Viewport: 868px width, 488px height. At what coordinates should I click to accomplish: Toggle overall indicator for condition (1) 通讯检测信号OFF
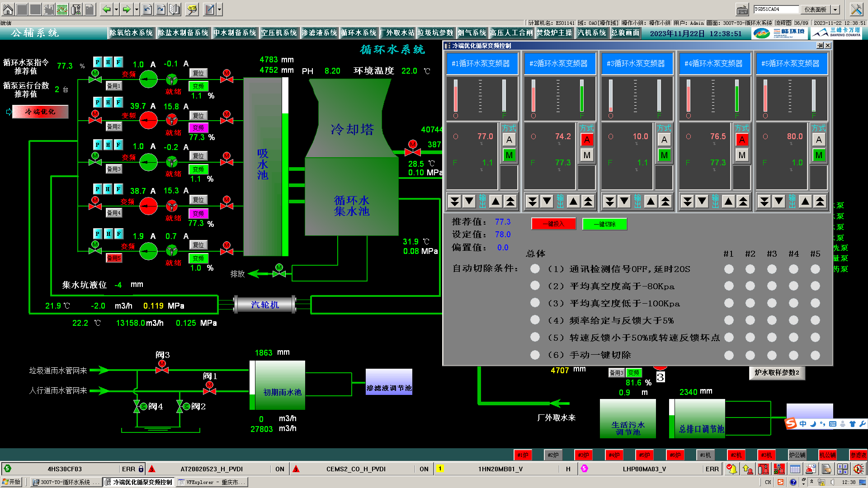[535, 269]
